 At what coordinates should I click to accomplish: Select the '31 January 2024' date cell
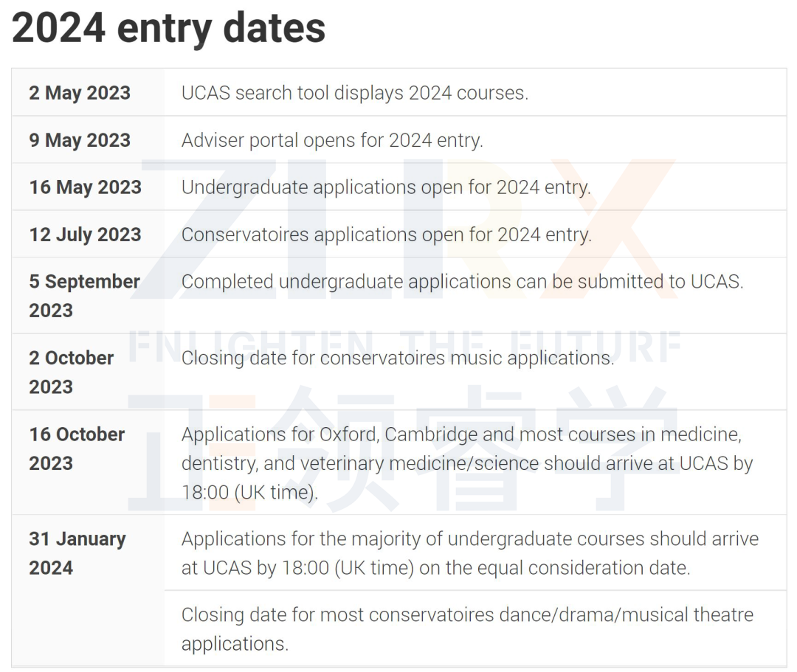[x=88, y=590]
